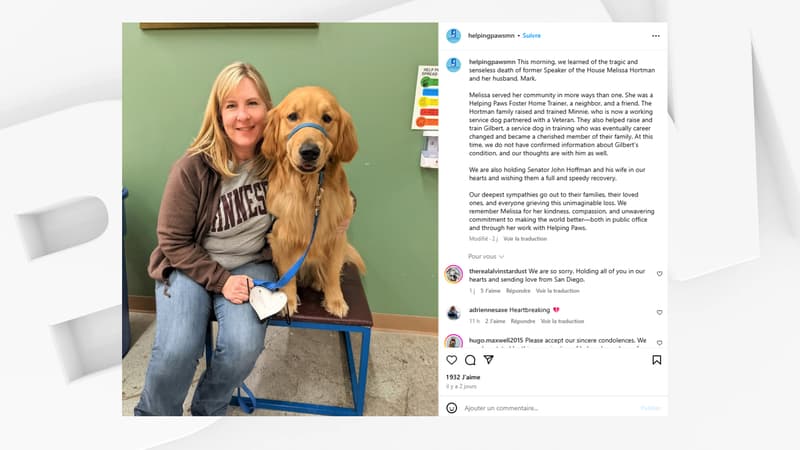Expand the Pour vous comment sorting dropdown
This screenshot has width=800, height=450.
point(486,257)
